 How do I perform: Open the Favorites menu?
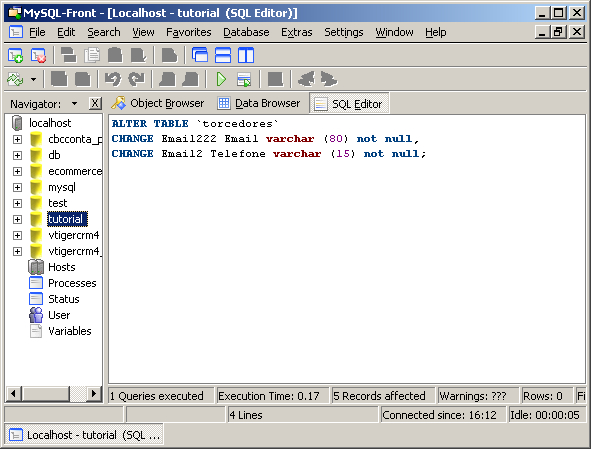188,32
